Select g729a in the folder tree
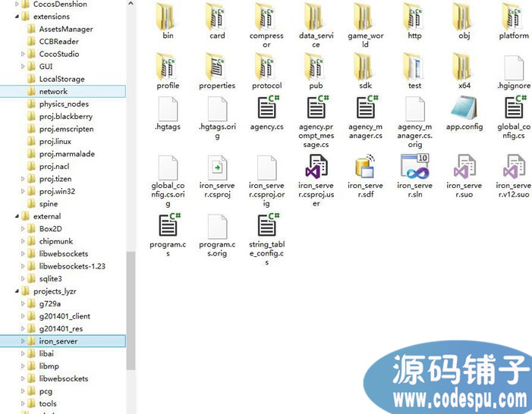 50,304
